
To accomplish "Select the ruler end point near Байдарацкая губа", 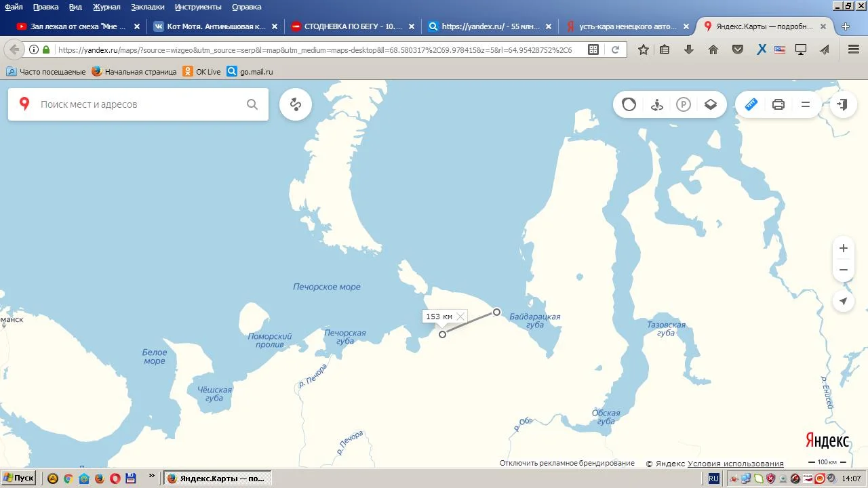I will 497,312.
